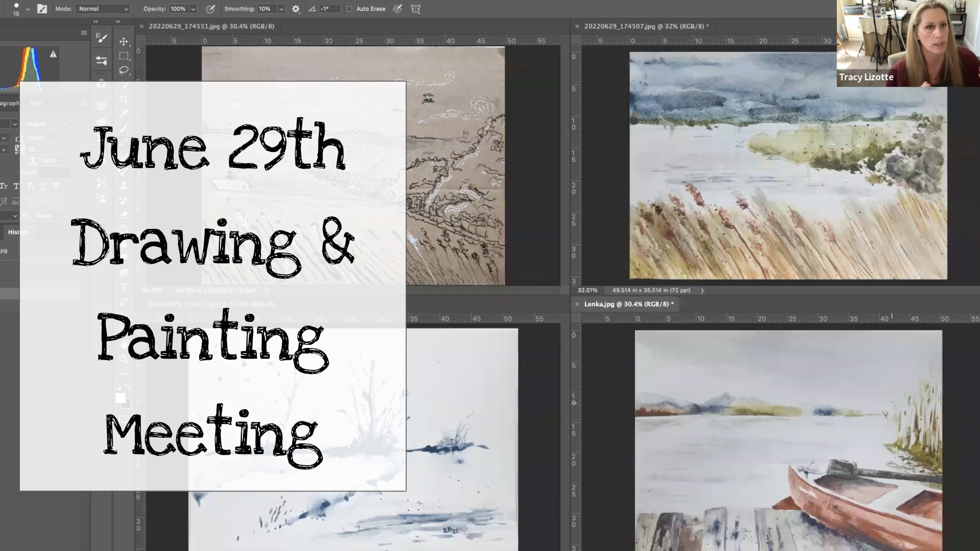The height and width of the screenshot is (551, 980).
Task: Click the brush angle field showing -1°
Action: [329, 9]
